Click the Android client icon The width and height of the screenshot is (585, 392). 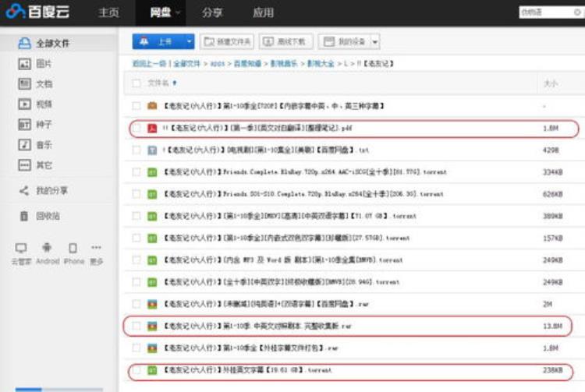click(x=47, y=248)
